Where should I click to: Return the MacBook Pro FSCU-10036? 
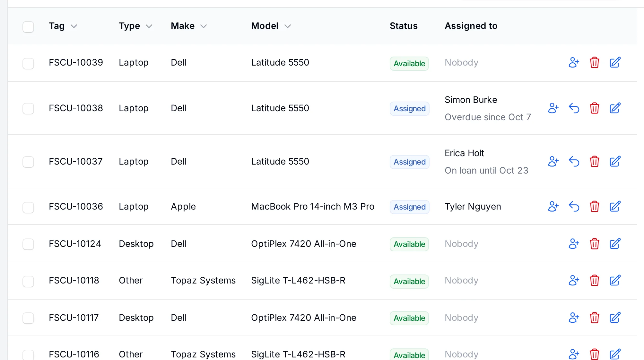(574, 206)
